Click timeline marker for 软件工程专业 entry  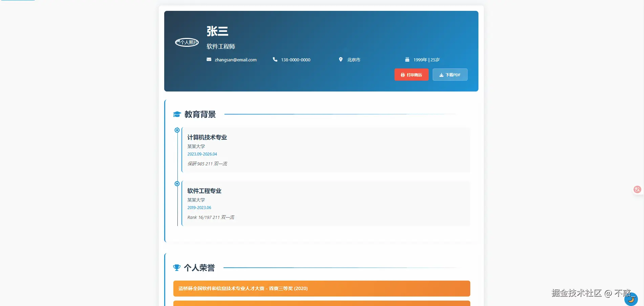tap(177, 184)
